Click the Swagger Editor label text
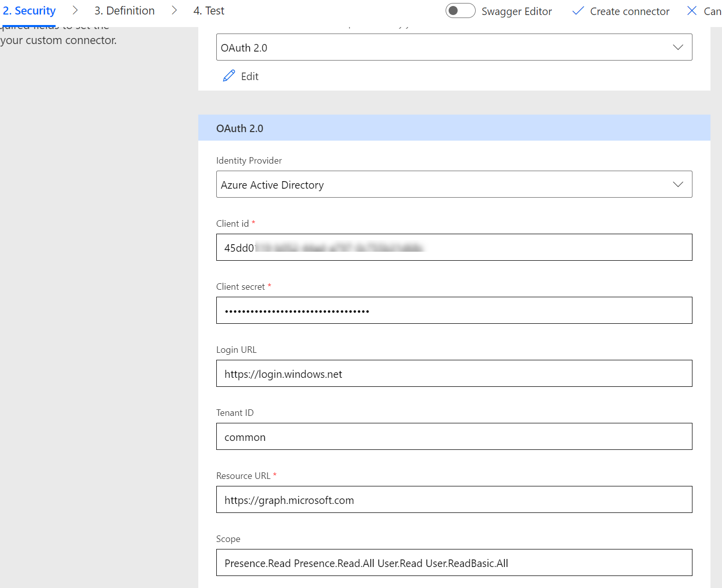 pos(517,11)
